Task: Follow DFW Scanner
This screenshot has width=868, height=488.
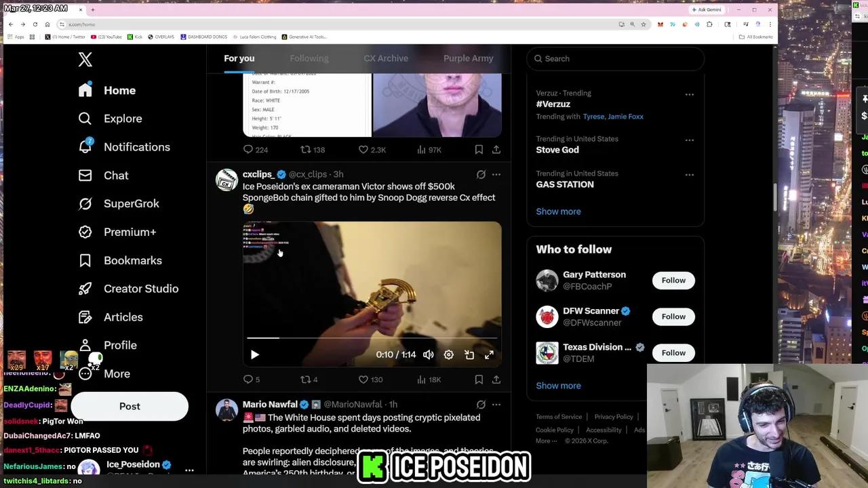Action: [673, 317]
